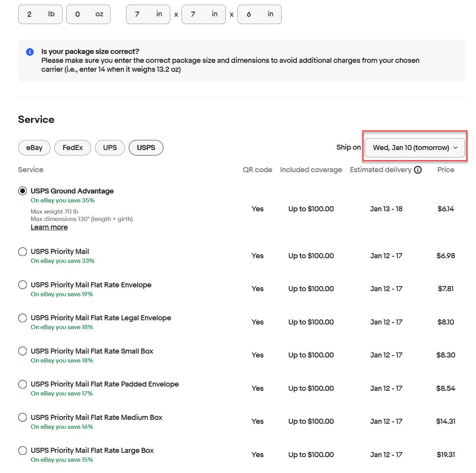Switch to the UPS carrier tab

110,148
